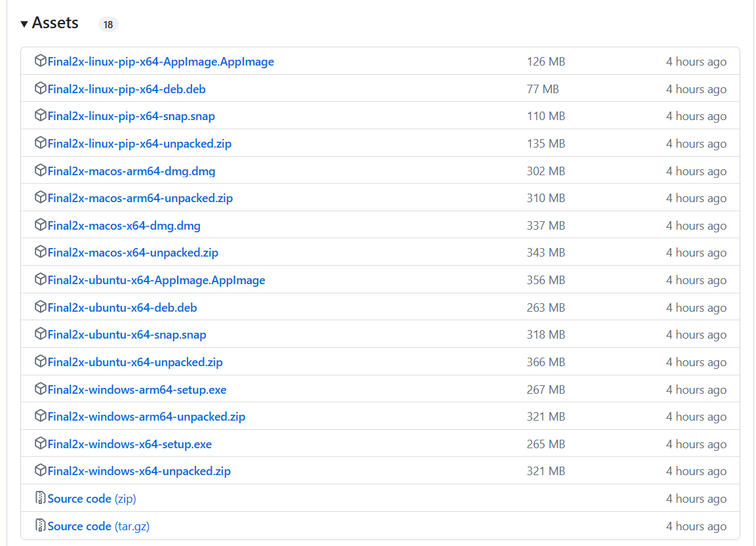The height and width of the screenshot is (546, 756).
Task: Click the package icon beside Final2x-ubuntu-x64-AppImage.AppImage
Action: click(41, 280)
